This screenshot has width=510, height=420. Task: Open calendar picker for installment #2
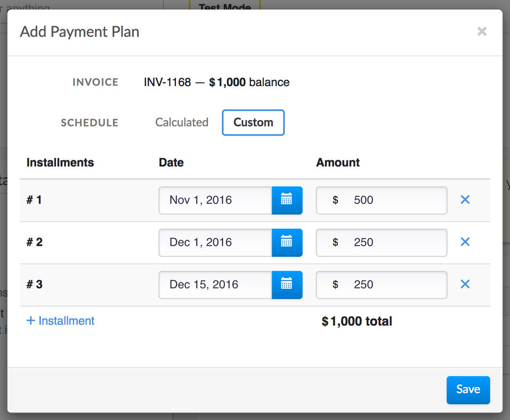(287, 242)
